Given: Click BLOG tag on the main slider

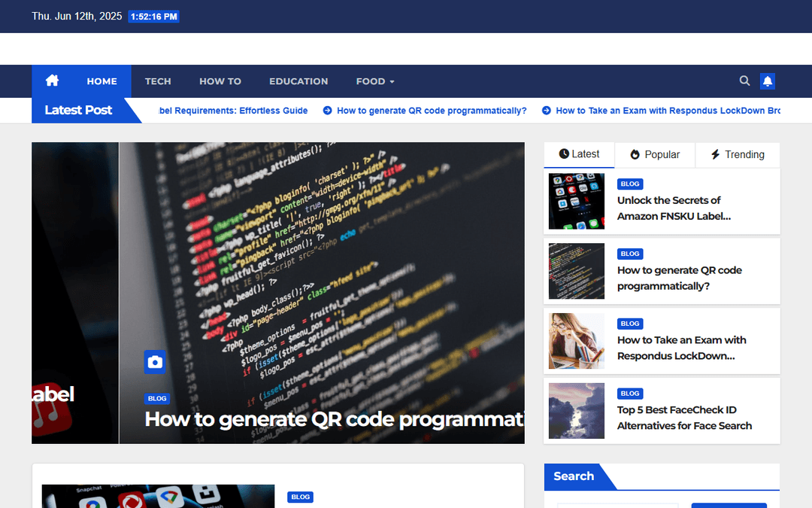Looking at the screenshot, I should pyautogui.click(x=157, y=399).
